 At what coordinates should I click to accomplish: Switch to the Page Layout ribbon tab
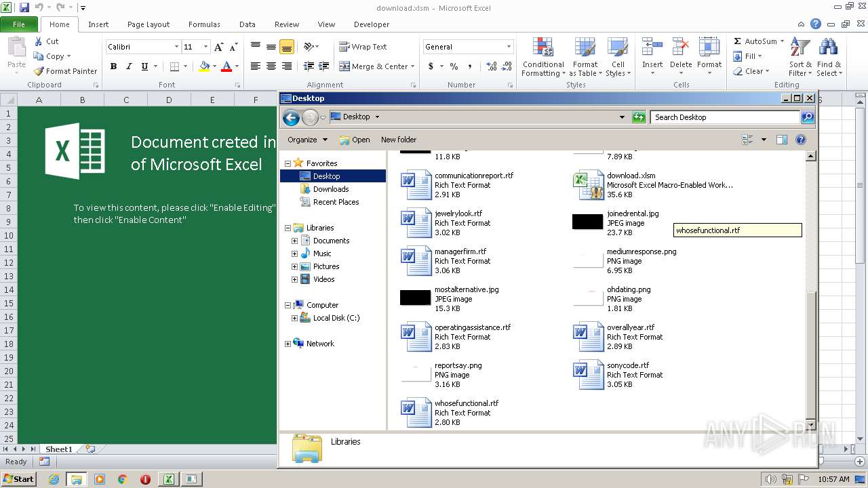coord(149,24)
